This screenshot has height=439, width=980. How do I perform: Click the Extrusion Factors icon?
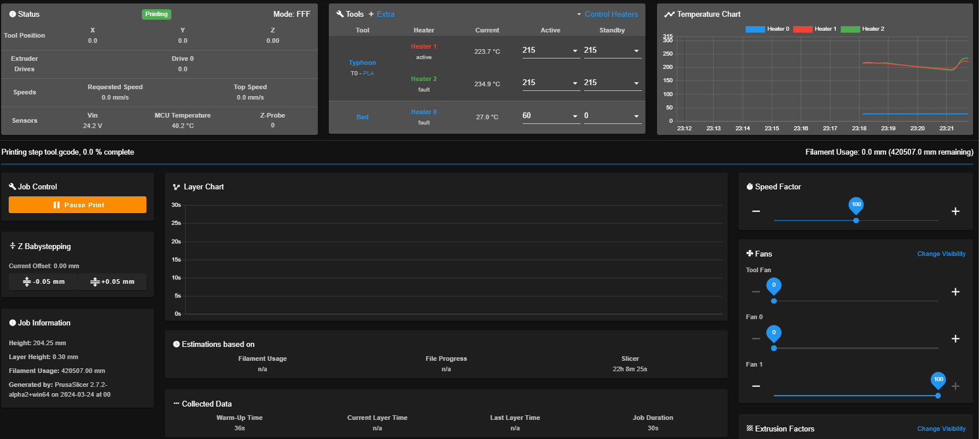750,429
